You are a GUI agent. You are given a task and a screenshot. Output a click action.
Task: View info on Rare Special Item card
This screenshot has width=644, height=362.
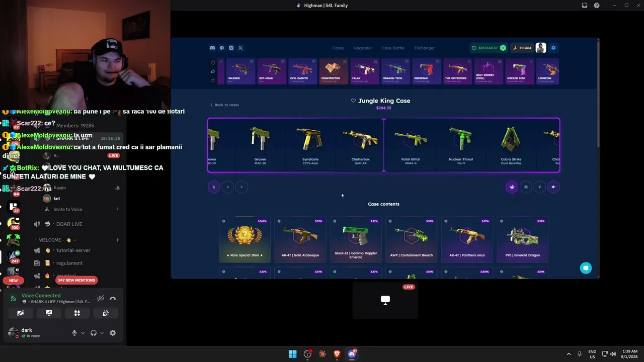(223, 221)
